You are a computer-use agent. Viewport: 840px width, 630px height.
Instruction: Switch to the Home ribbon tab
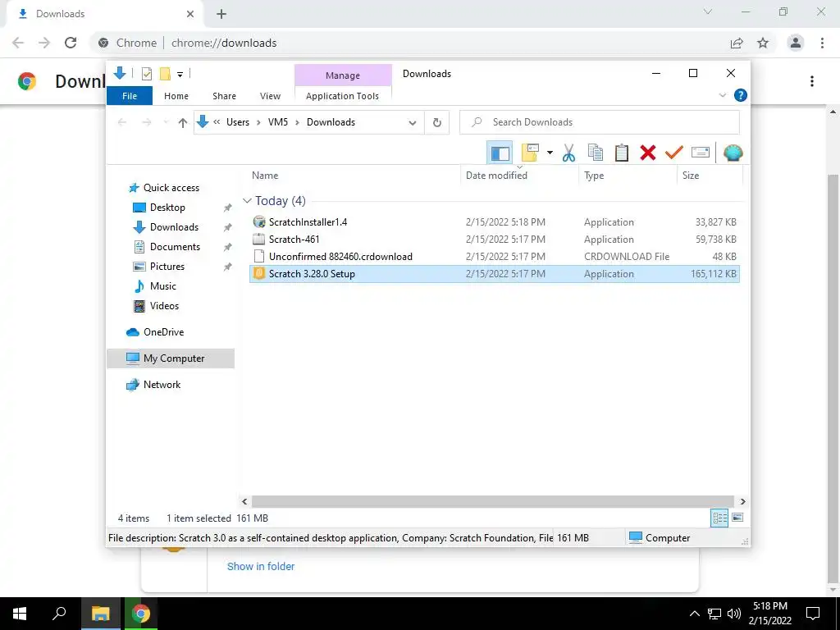click(x=176, y=96)
